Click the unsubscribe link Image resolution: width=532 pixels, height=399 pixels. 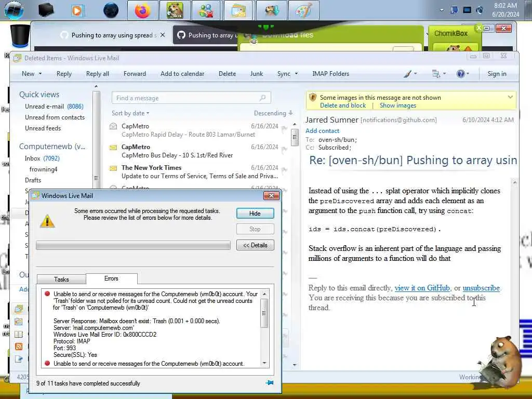point(481,288)
